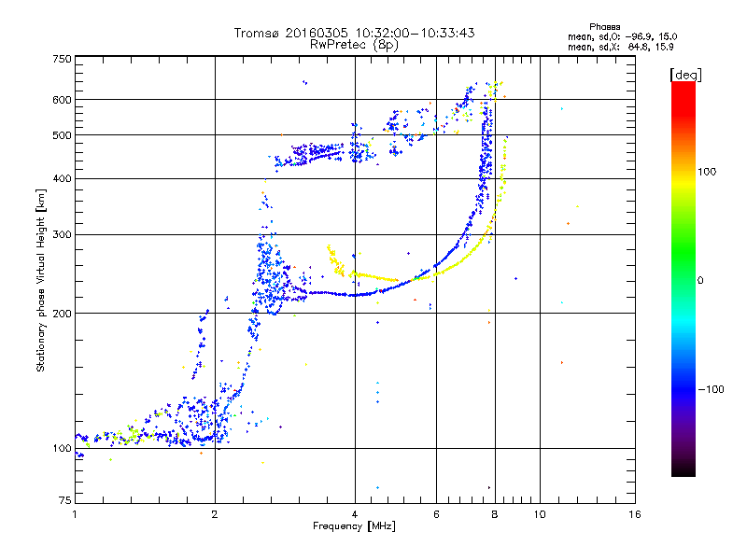This screenshot has width=747, height=560.
Task: Click the x-axis tick label '1'
Action: [x=75, y=514]
